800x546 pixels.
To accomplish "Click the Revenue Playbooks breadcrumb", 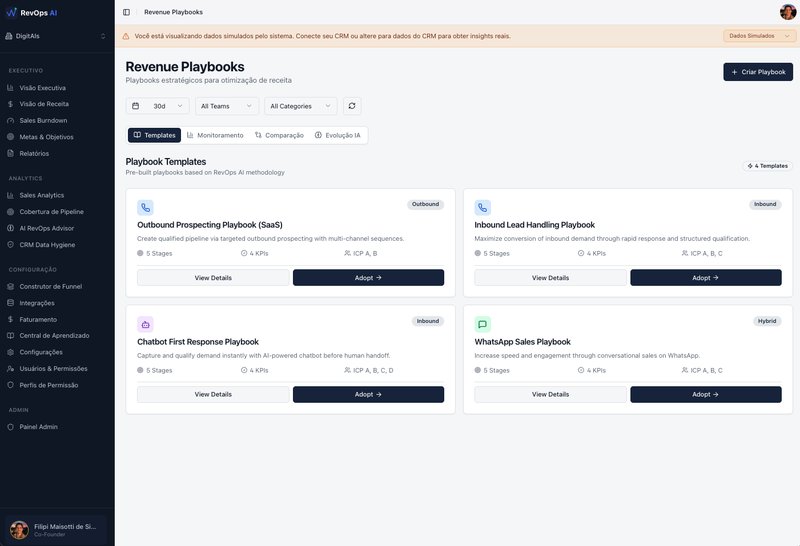I will 173,12.
